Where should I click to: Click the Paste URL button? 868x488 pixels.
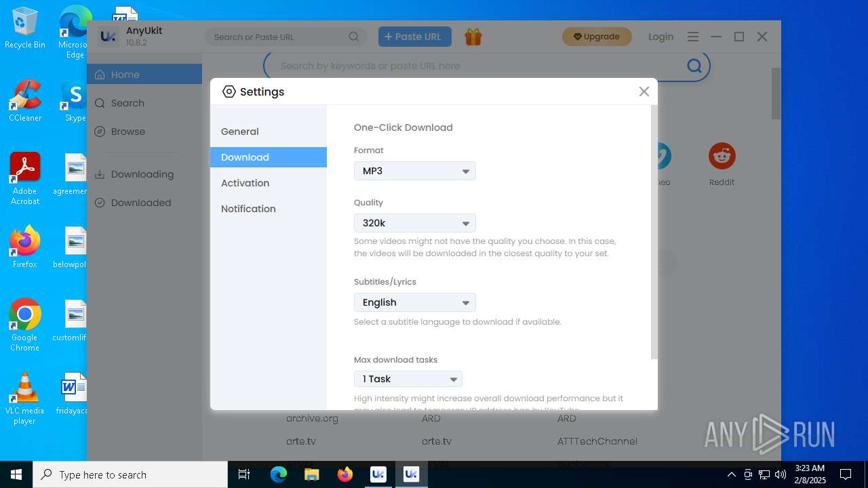[x=414, y=37]
